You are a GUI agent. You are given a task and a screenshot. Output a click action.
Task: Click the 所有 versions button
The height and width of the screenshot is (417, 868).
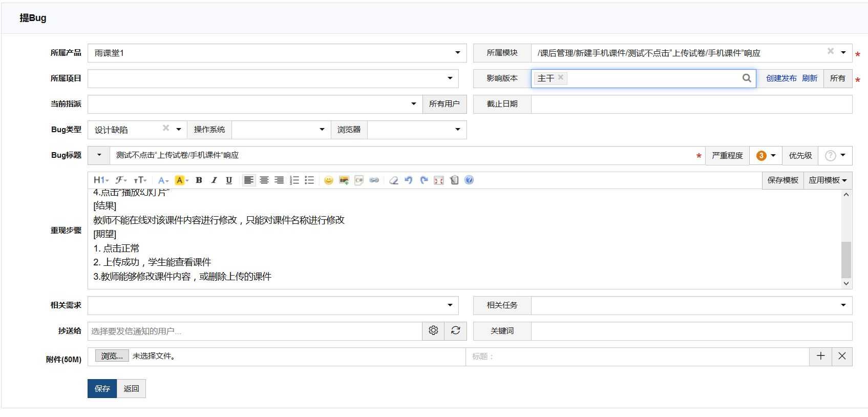coord(837,78)
